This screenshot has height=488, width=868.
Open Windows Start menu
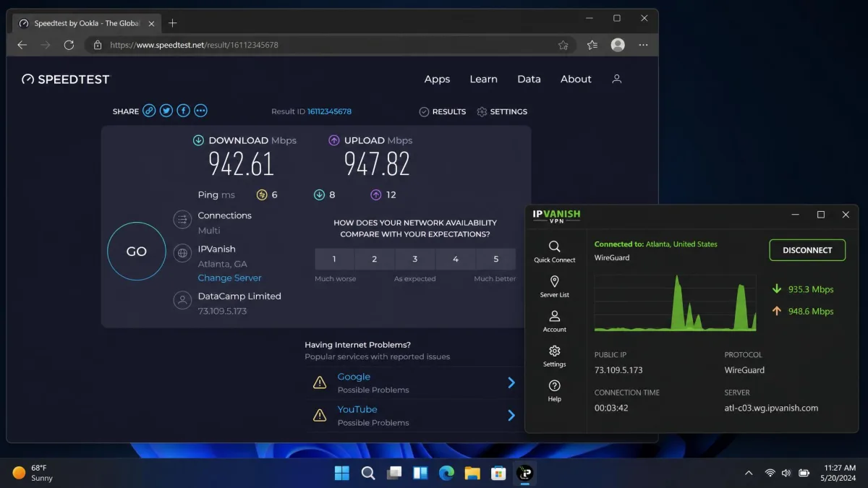point(342,474)
